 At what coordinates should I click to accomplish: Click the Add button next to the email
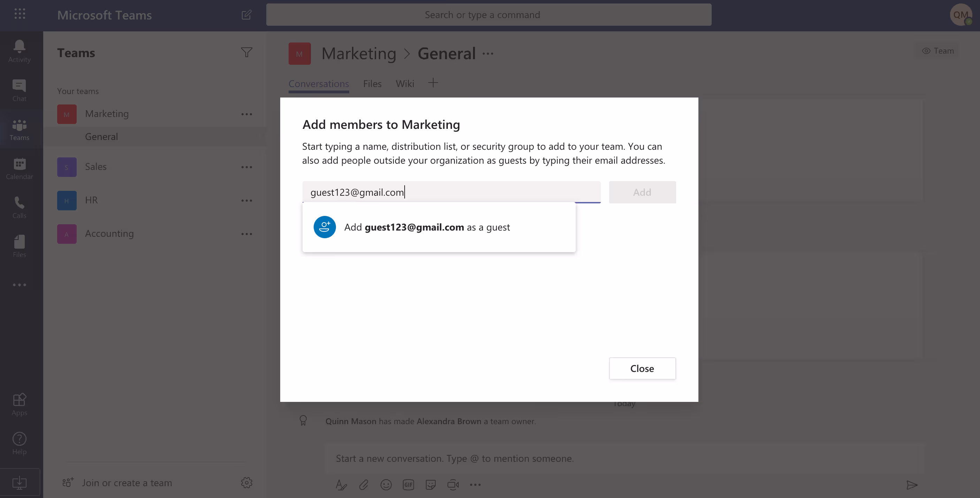(642, 192)
